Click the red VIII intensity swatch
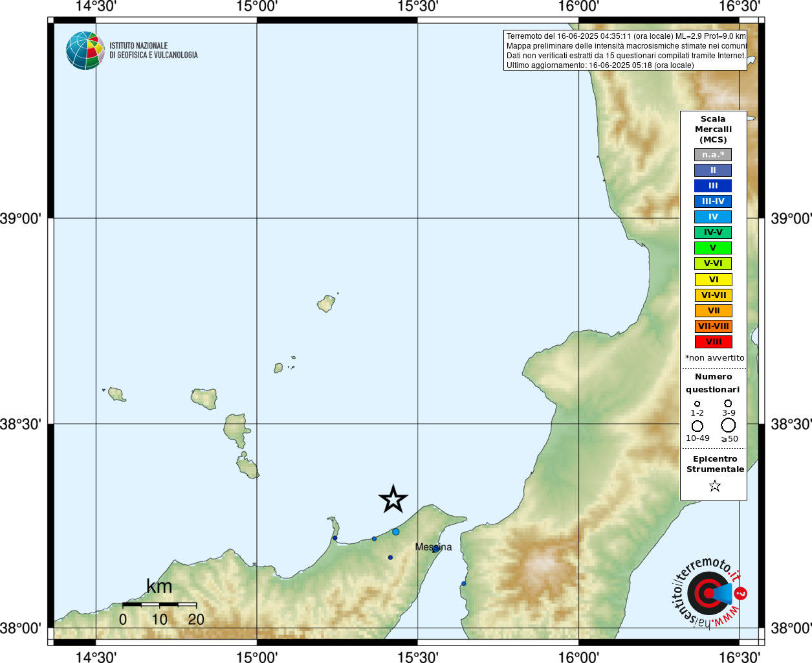The width and height of the screenshot is (812, 663). 714,342
